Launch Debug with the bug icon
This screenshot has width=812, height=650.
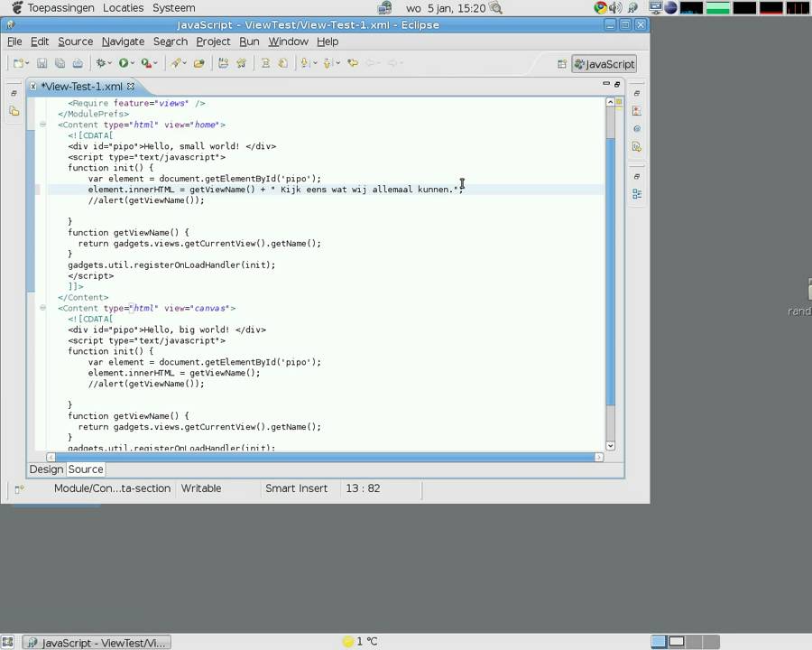[100, 63]
